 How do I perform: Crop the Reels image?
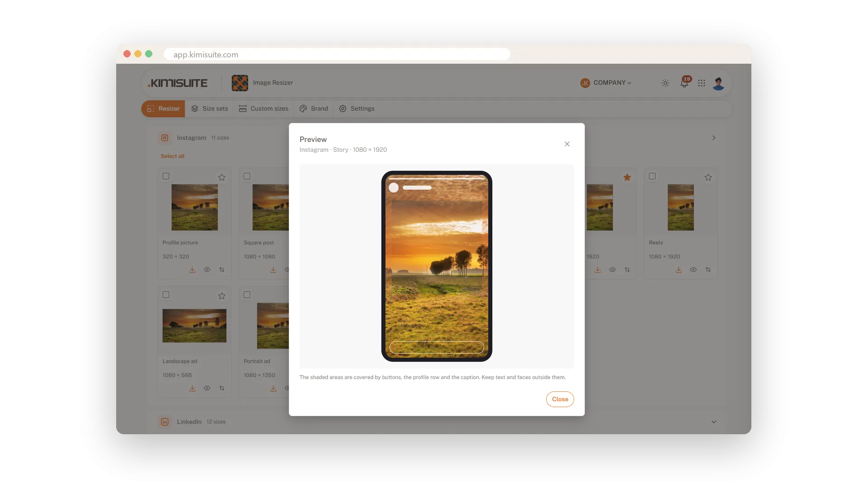point(708,270)
